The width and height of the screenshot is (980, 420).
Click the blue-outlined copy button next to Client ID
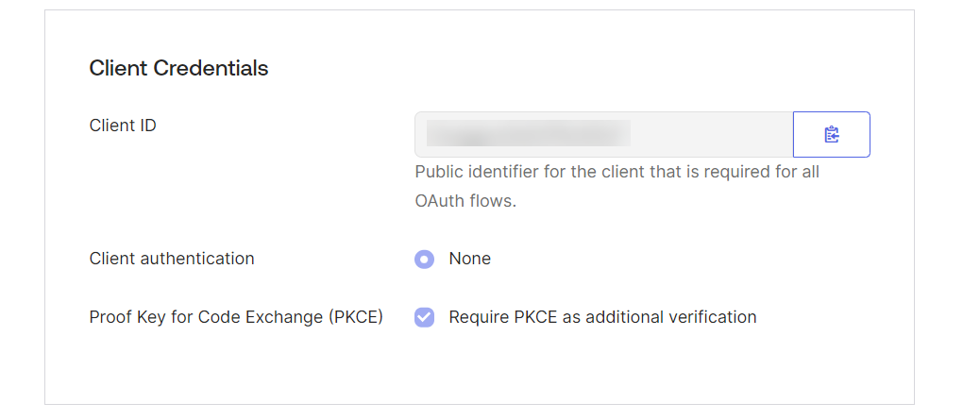(x=831, y=134)
